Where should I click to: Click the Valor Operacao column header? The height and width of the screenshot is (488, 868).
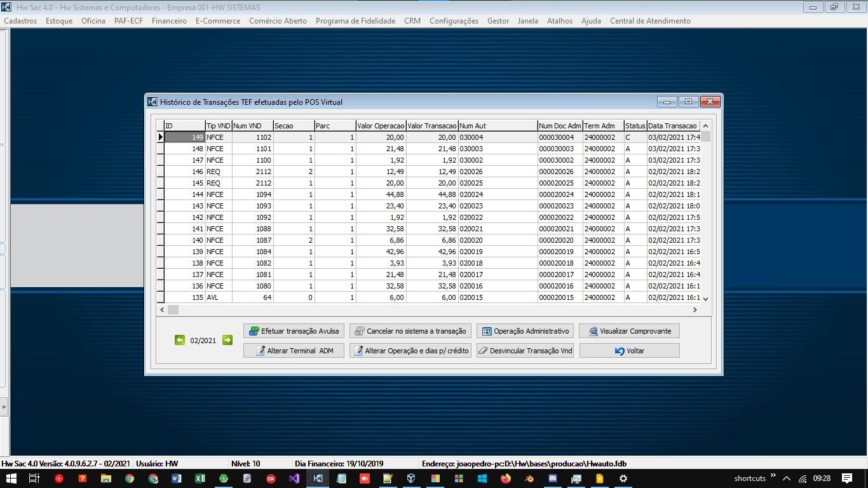381,126
